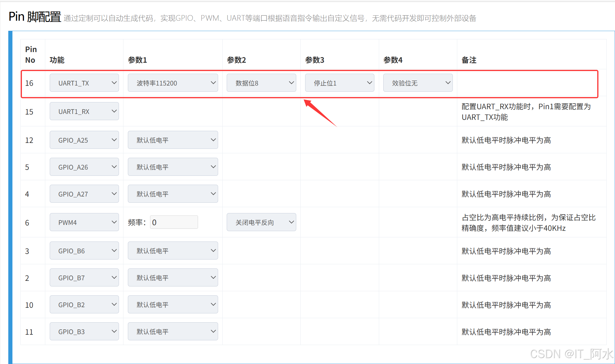Open the GPIO_A25 function selector
Image resolution: width=615 pixels, height=364 pixels.
84,140
